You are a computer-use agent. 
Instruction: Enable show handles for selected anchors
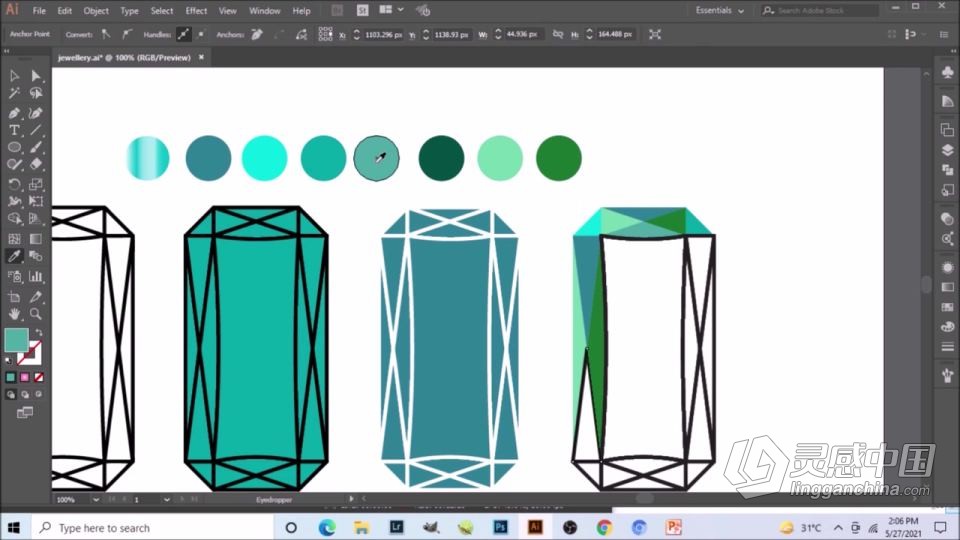(183, 34)
